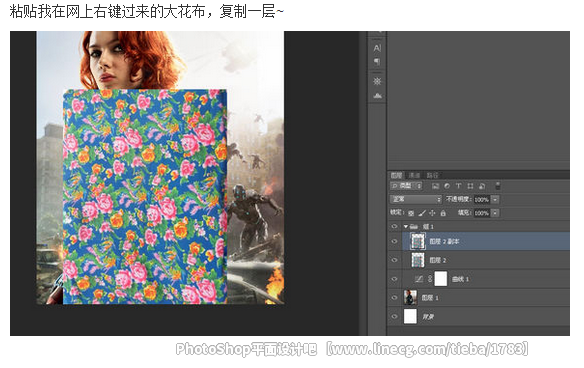The width and height of the screenshot is (584, 368).
Task: Open the filter type (类型) dropdown
Action: [406, 185]
